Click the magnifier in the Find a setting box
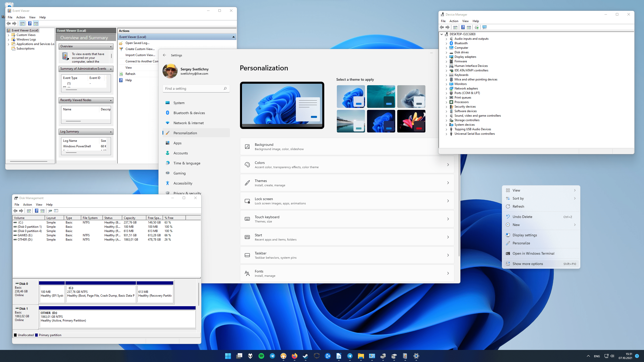The width and height of the screenshot is (644, 362). (225, 88)
